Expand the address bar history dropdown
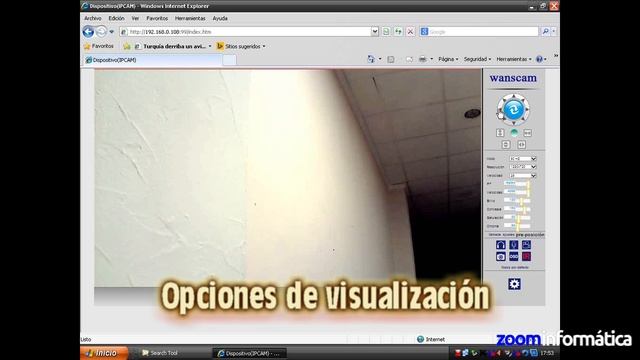Viewport: 640px width, 360px height. pyautogui.click(x=375, y=31)
